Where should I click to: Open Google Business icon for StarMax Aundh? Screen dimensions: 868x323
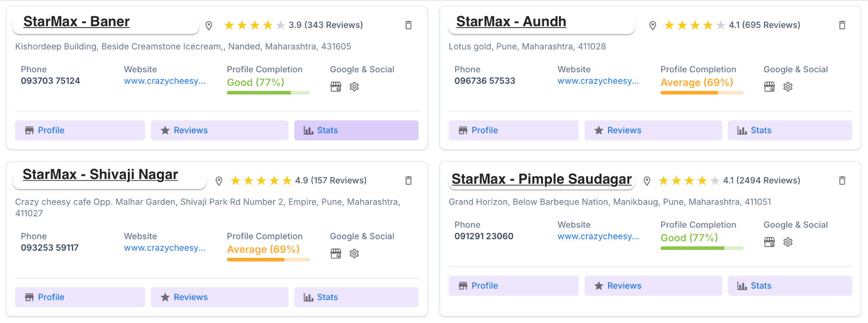770,86
